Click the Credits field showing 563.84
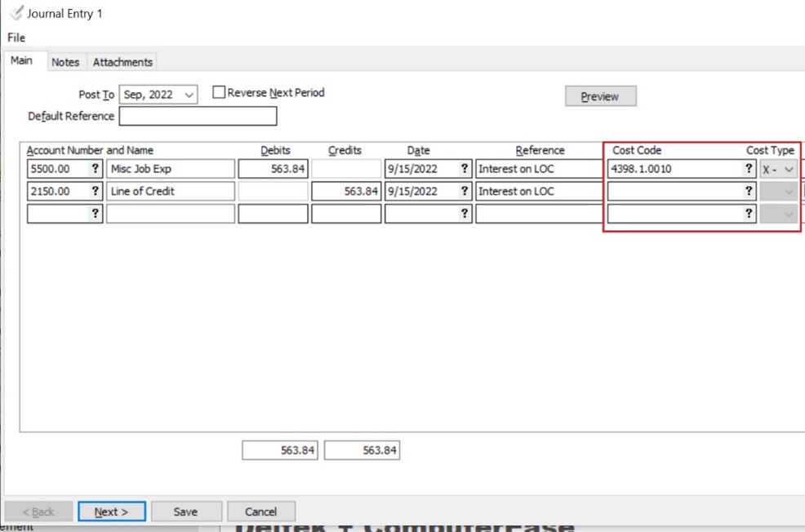805x532 pixels. click(346, 192)
